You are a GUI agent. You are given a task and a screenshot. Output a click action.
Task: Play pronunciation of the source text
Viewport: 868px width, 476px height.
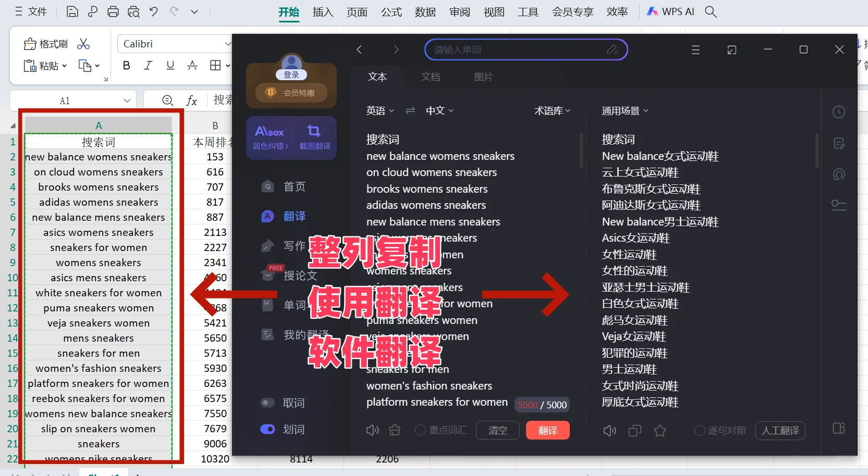click(x=372, y=430)
